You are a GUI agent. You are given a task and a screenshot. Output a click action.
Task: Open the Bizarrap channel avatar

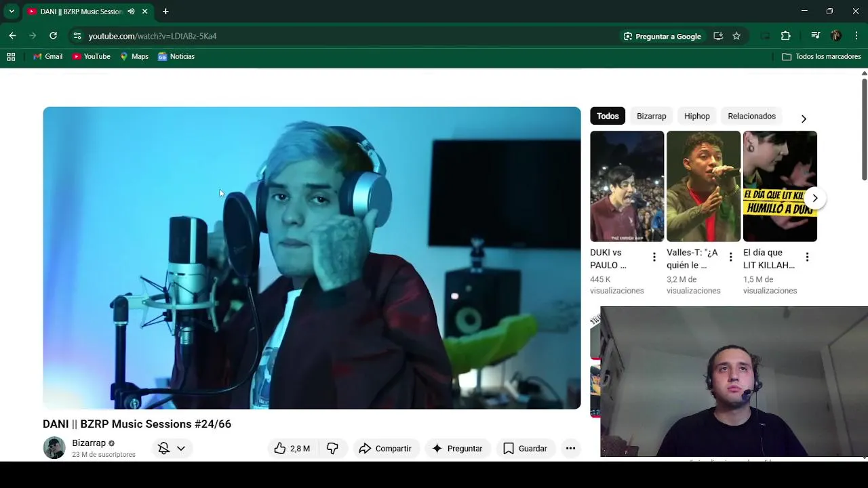click(54, 448)
